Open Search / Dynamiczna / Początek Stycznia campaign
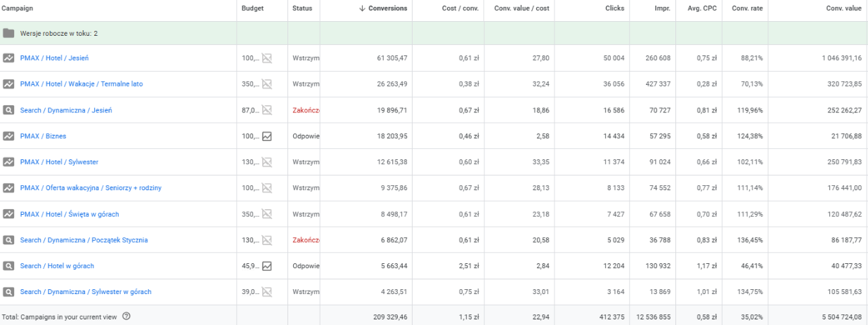Image resolution: width=868 pixels, height=325 pixels. 84,240
